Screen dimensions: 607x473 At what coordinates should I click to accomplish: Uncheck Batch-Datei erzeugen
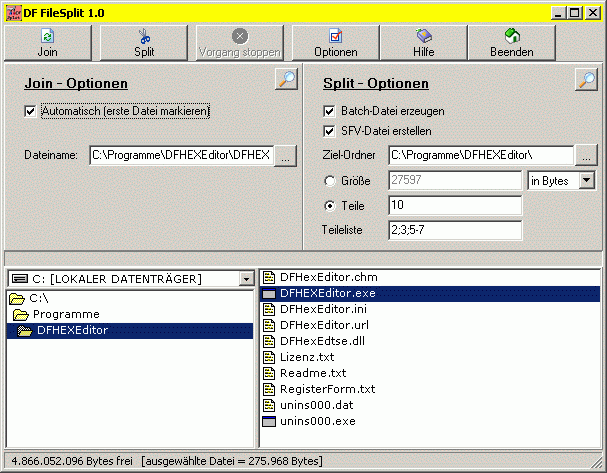tap(330, 111)
